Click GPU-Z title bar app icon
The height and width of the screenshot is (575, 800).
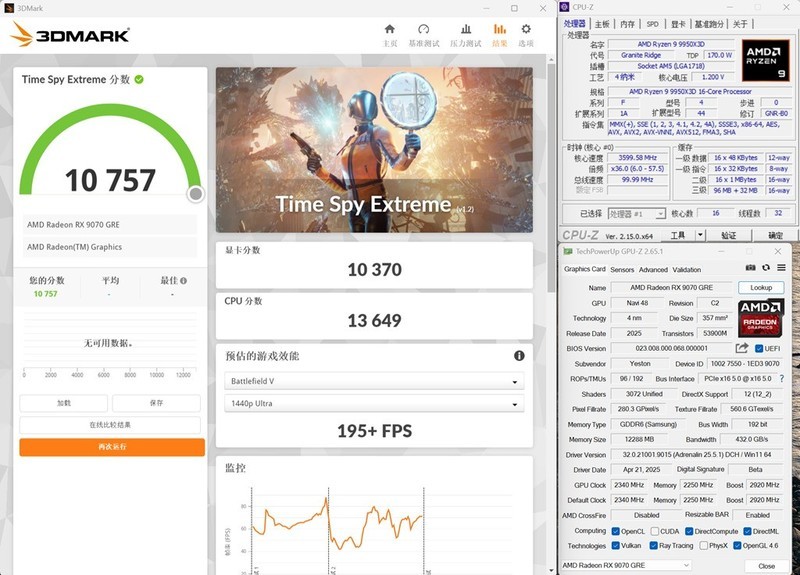pos(567,251)
